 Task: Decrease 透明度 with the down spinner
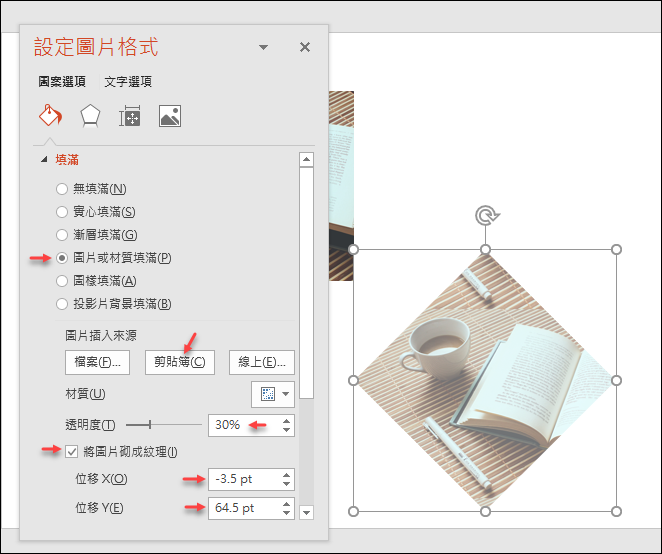(287, 430)
